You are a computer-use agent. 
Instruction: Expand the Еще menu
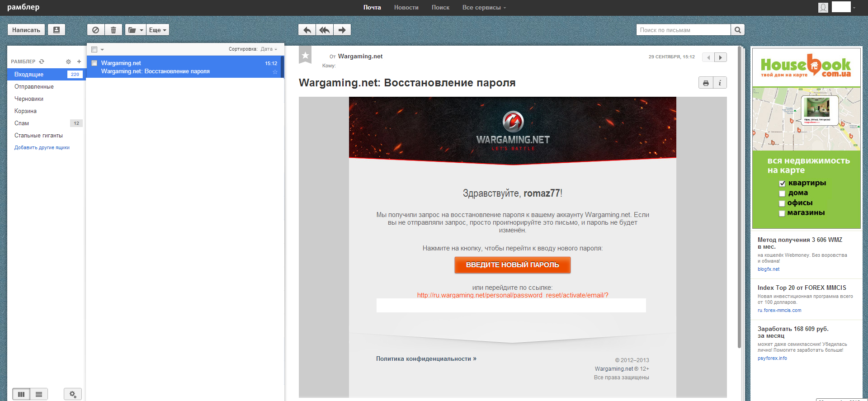click(x=158, y=30)
